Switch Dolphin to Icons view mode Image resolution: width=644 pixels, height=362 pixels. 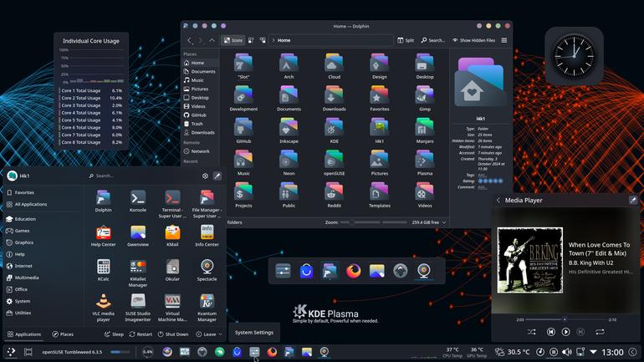(x=233, y=40)
